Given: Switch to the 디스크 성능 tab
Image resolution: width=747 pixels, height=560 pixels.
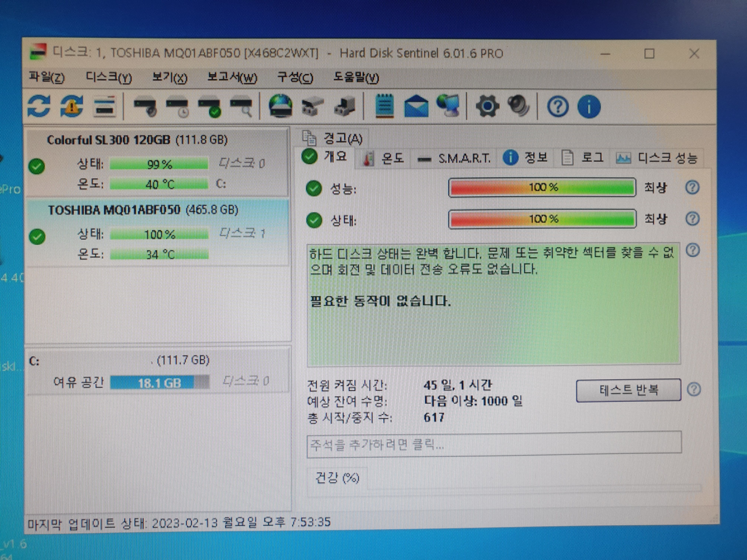Looking at the screenshot, I should [x=657, y=158].
